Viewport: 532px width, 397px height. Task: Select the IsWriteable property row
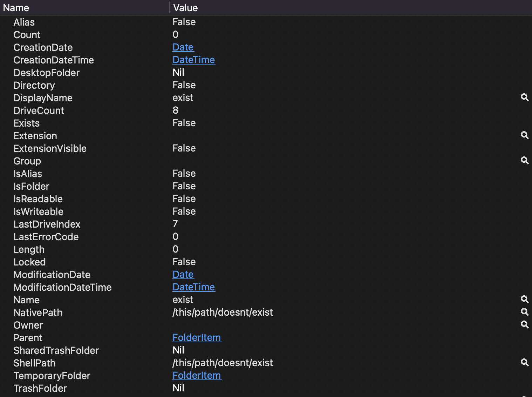click(x=266, y=211)
